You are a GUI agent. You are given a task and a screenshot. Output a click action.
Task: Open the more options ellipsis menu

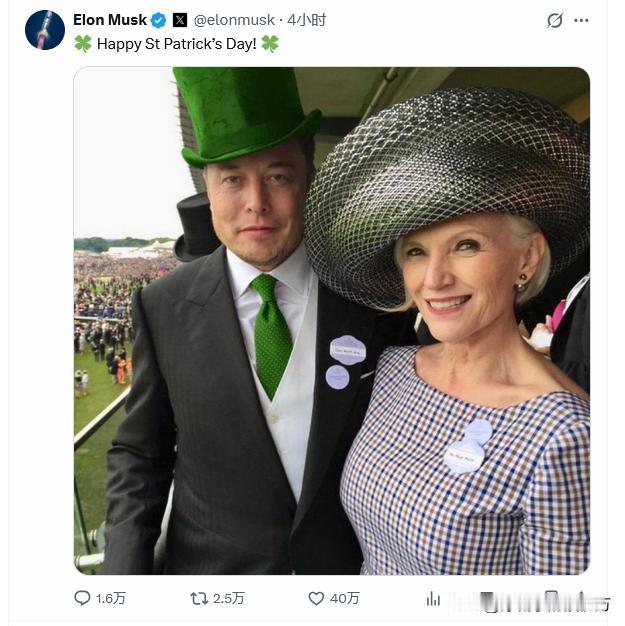[581, 20]
